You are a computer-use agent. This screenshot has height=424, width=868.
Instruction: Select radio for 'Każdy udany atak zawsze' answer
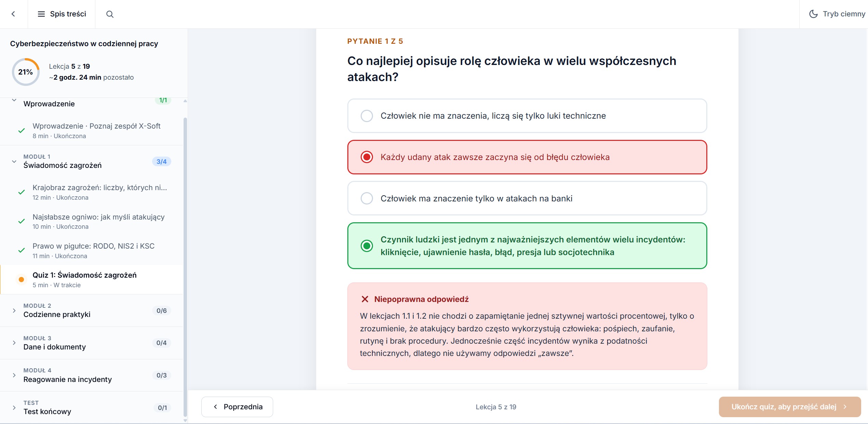[x=367, y=157]
